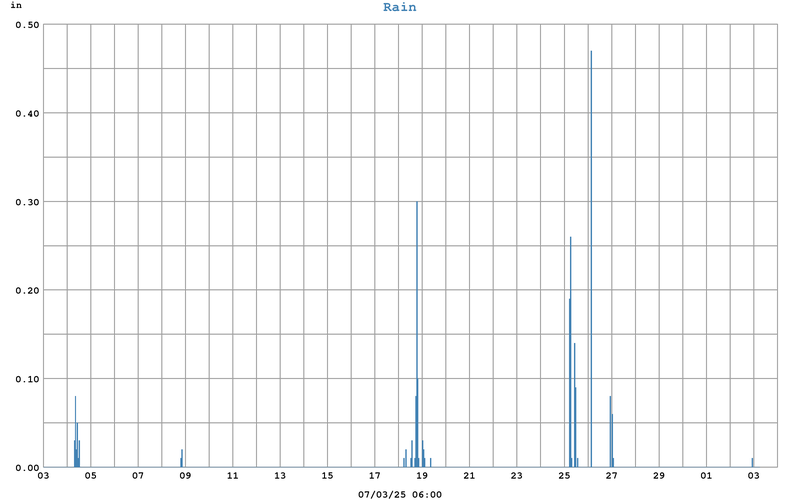Click the x-axis label 15
The width and height of the screenshot is (800, 500).
tap(327, 476)
